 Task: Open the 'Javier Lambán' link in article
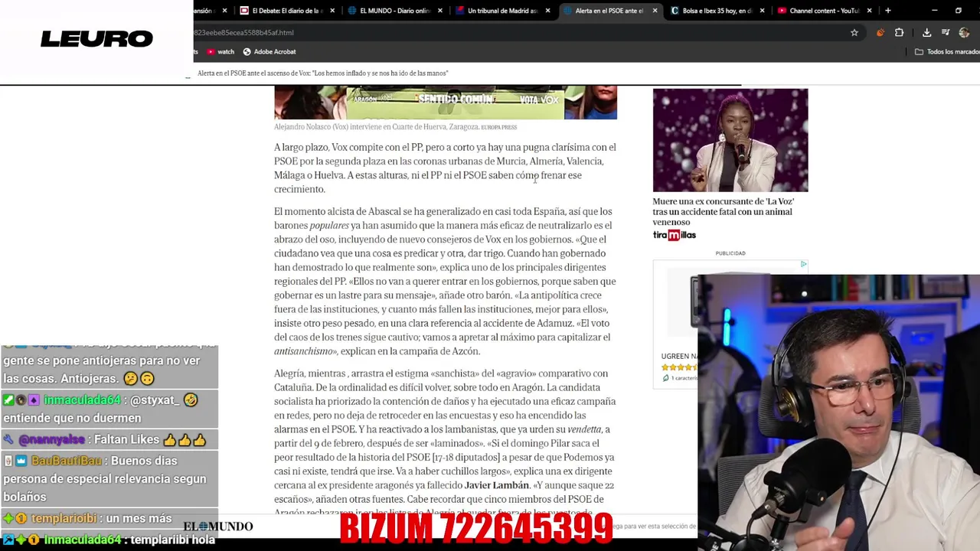click(x=497, y=485)
